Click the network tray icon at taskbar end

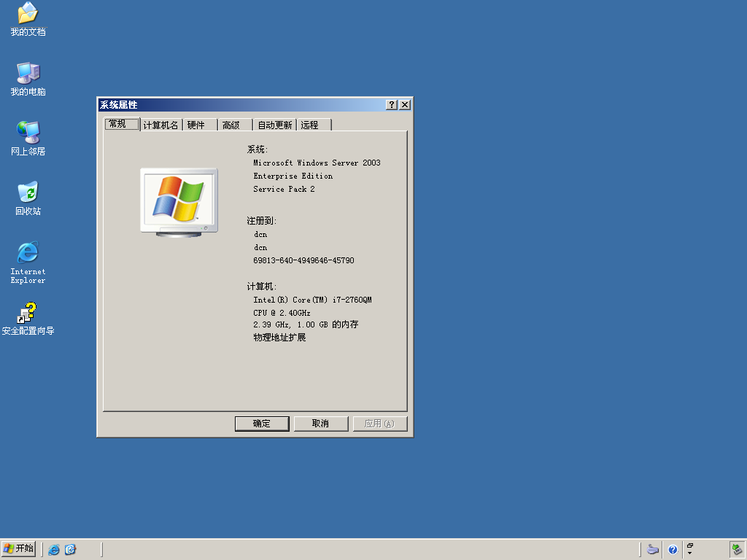tap(737, 550)
